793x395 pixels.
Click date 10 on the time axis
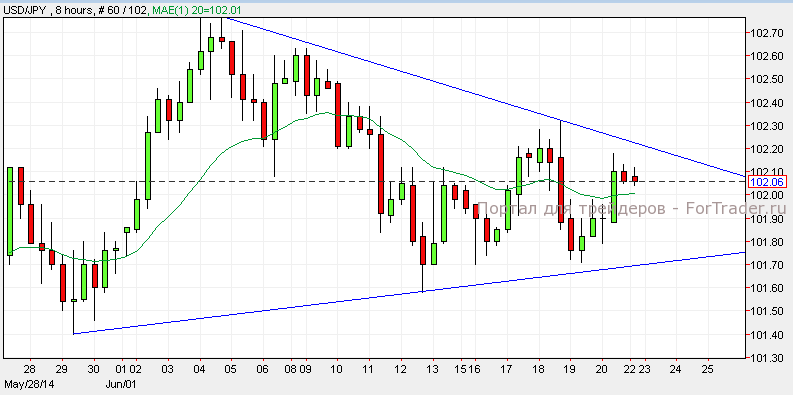click(337, 369)
